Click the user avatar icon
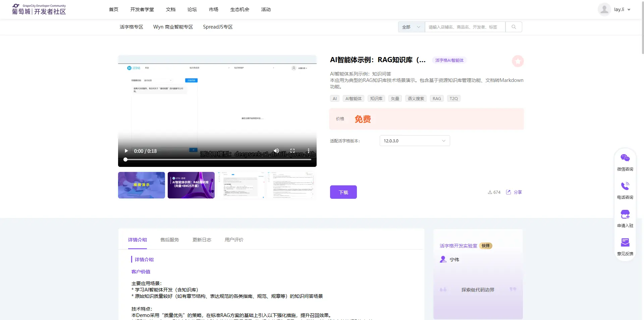The width and height of the screenshot is (644, 320). click(604, 9)
